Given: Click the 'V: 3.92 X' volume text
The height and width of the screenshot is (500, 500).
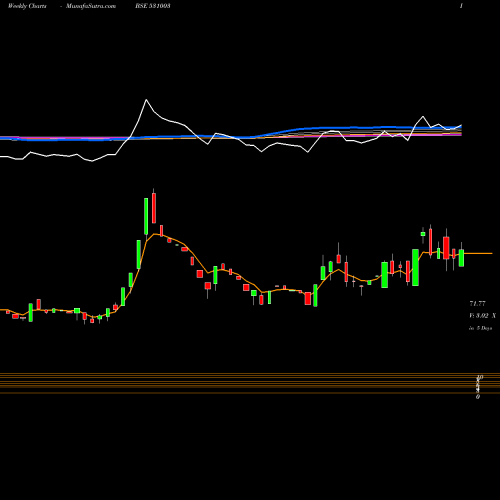Looking at the screenshot, I should pos(482,315).
